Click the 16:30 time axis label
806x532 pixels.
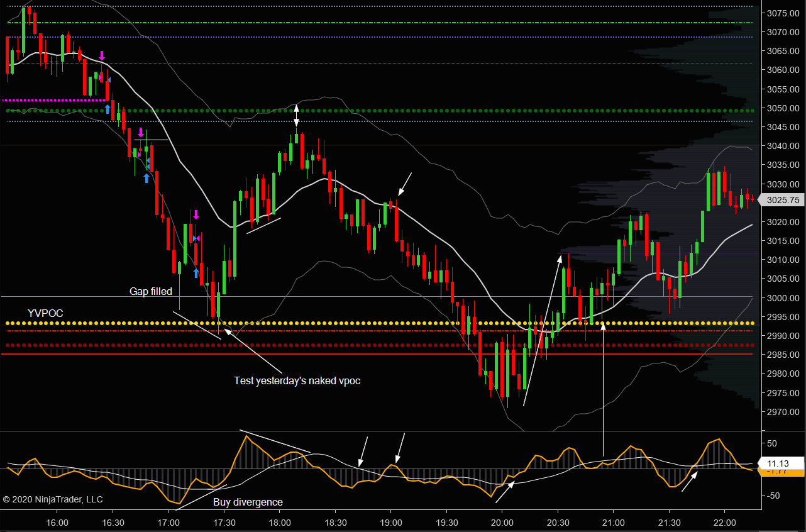click(113, 523)
